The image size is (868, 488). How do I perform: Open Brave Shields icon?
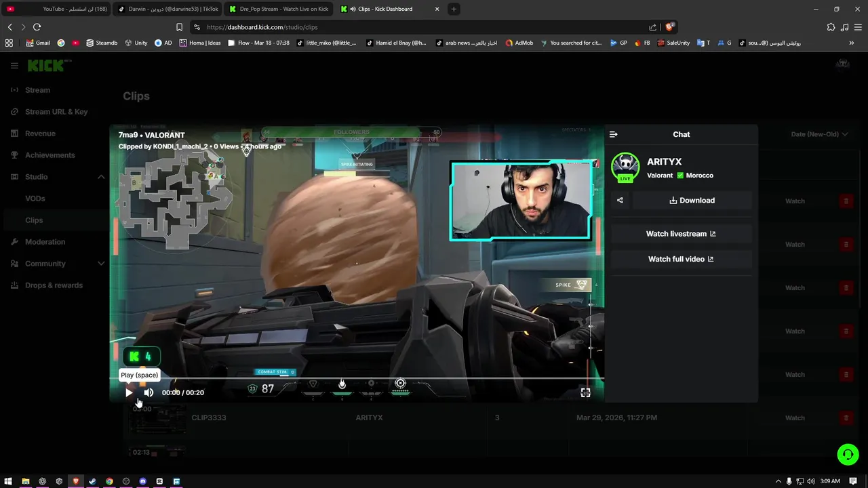669,27
